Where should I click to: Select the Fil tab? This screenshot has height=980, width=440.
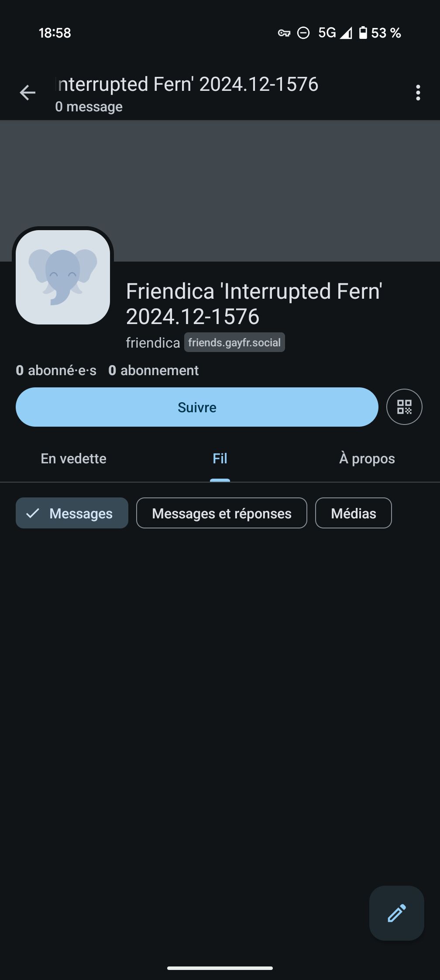coord(220,459)
